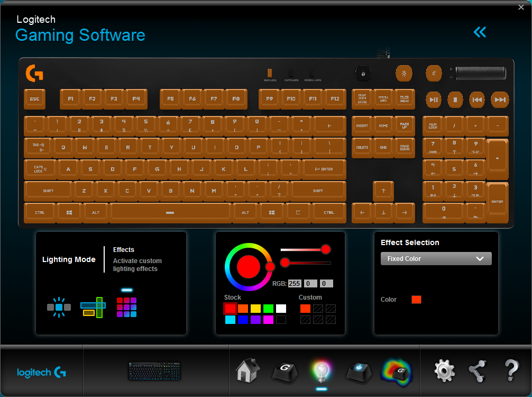The image size is (532, 397).
Task: Open the settings gear icon
Action: coord(444,371)
